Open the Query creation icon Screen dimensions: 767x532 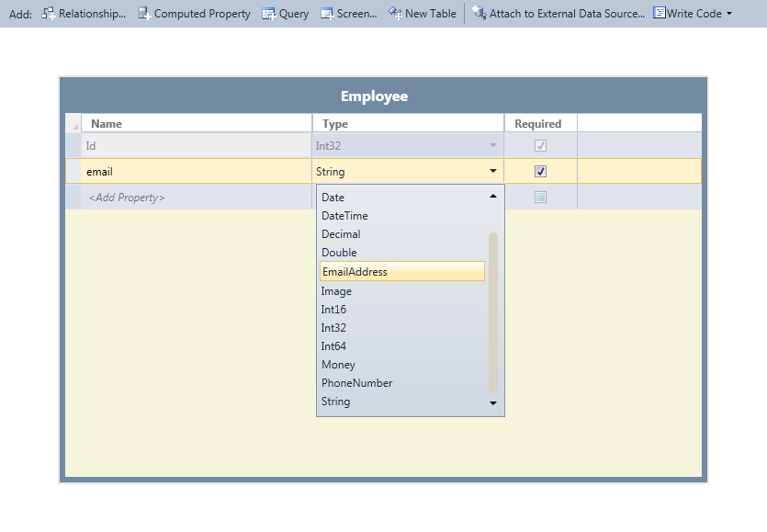(x=266, y=14)
